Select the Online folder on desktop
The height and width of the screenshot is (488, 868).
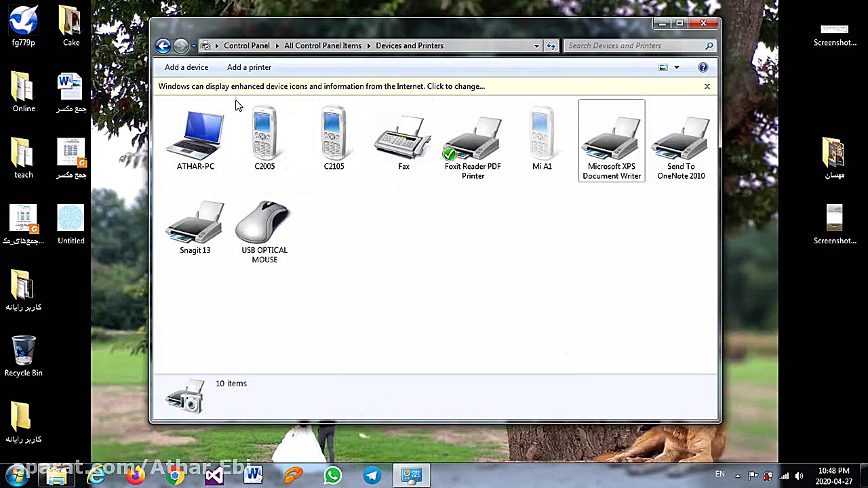24,91
